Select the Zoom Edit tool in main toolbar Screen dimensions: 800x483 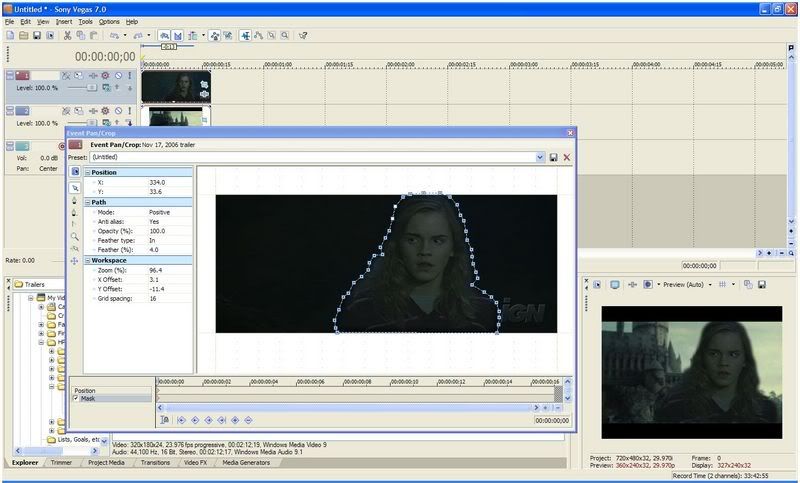click(285, 35)
